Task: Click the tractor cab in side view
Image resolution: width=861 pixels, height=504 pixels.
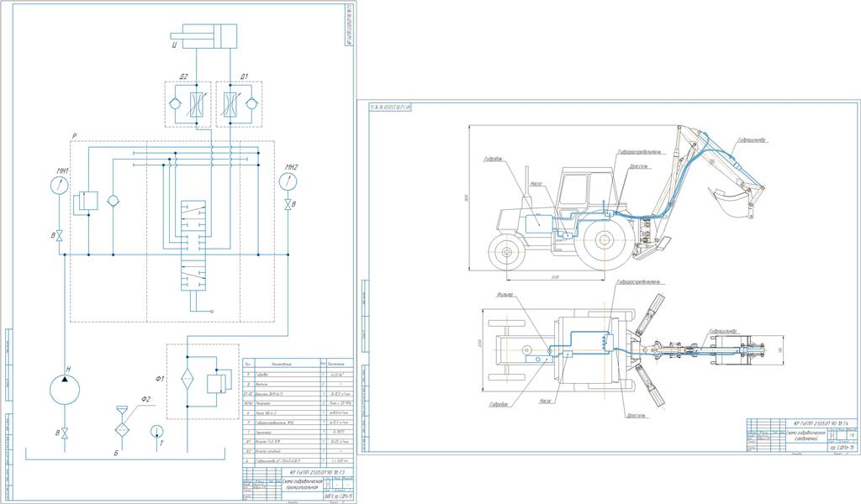Action: [x=586, y=190]
